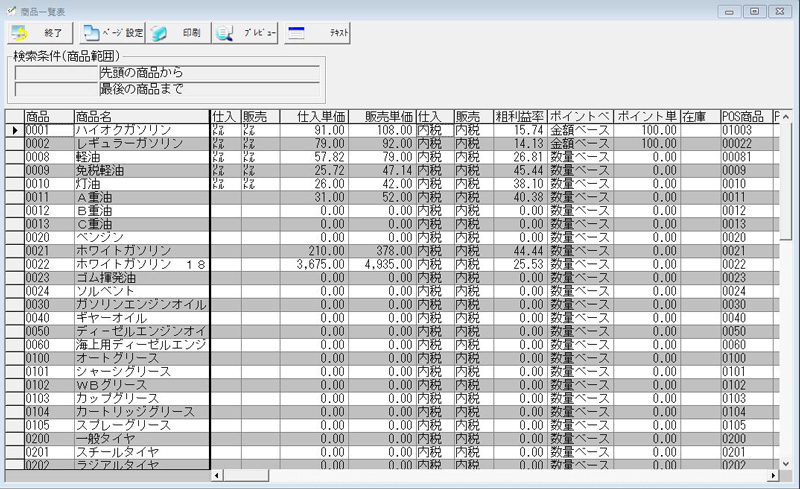Click the 在庫 column header
This screenshot has height=489, width=800.
[699, 117]
